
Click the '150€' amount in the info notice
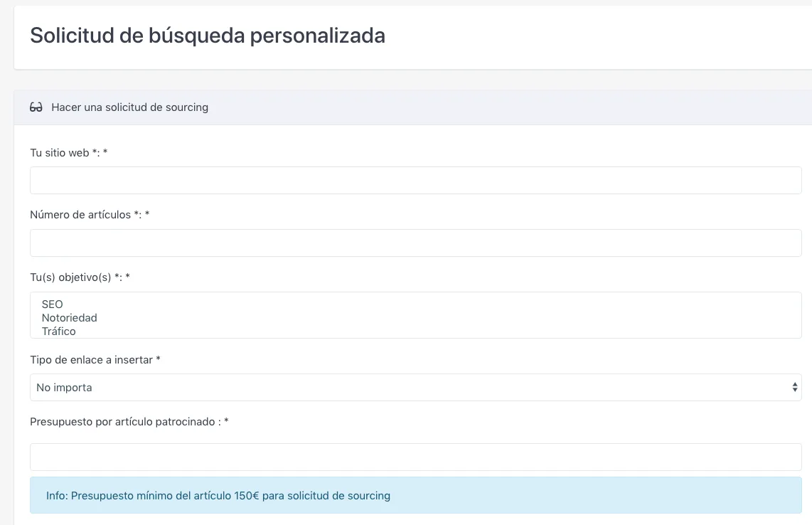click(246, 495)
